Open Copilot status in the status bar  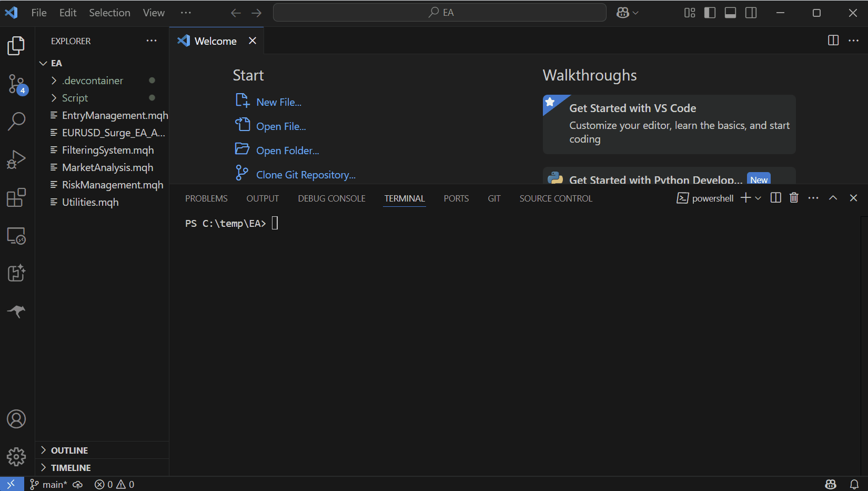[831, 484]
